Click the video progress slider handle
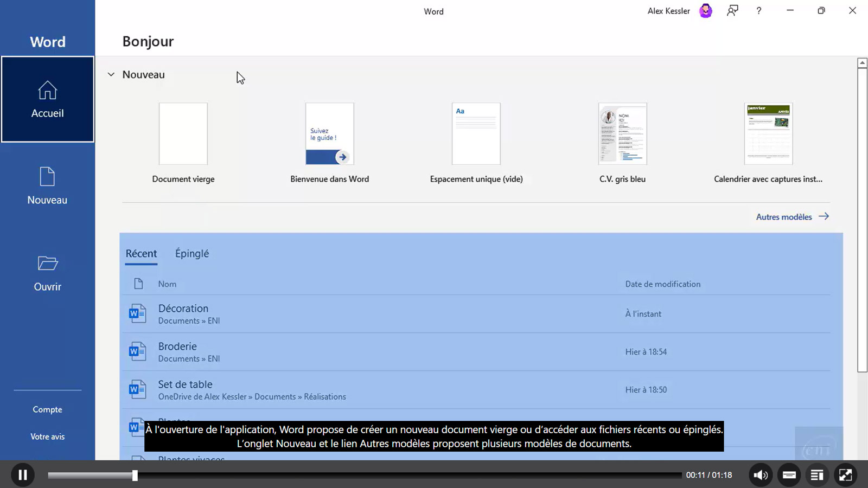 point(135,476)
